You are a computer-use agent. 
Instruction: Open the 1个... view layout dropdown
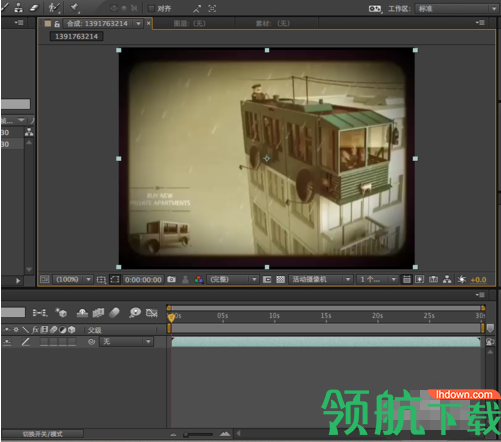pyautogui.click(x=377, y=279)
